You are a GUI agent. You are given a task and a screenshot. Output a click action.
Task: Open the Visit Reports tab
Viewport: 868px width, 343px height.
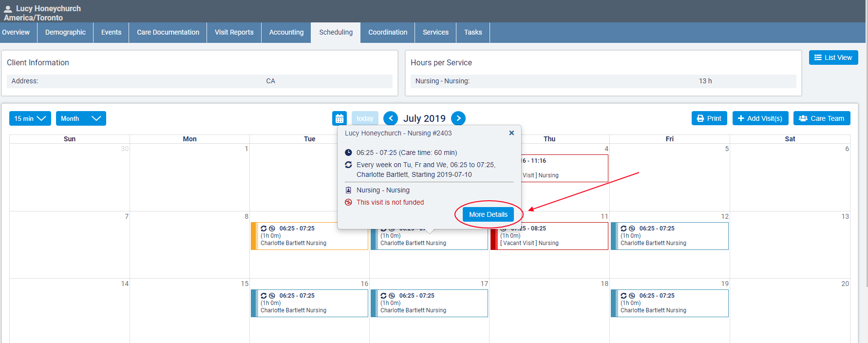click(x=234, y=32)
